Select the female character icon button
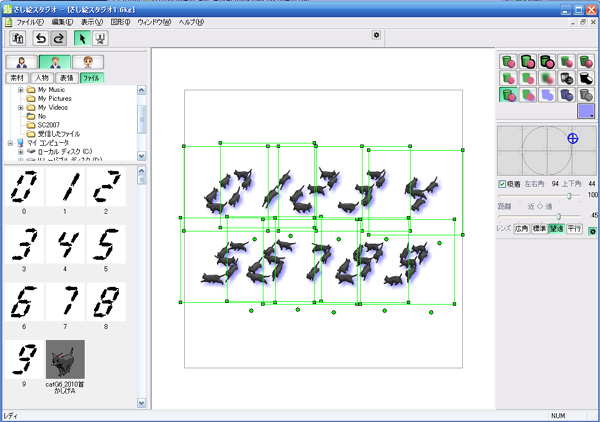 22,62
